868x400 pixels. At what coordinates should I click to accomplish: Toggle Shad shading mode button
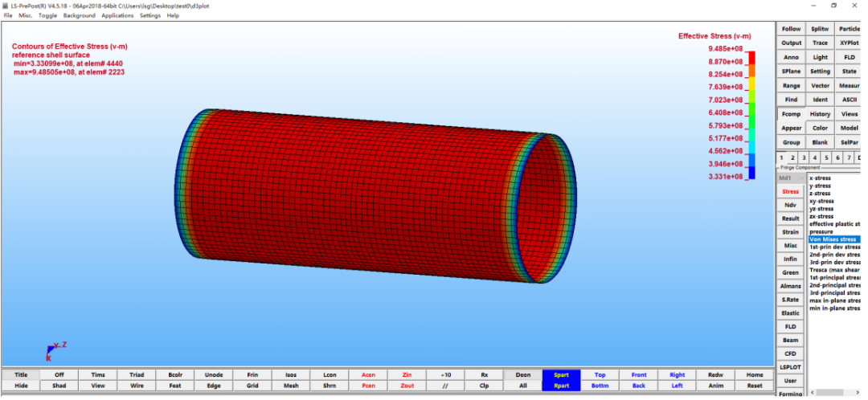click(59, 386)
